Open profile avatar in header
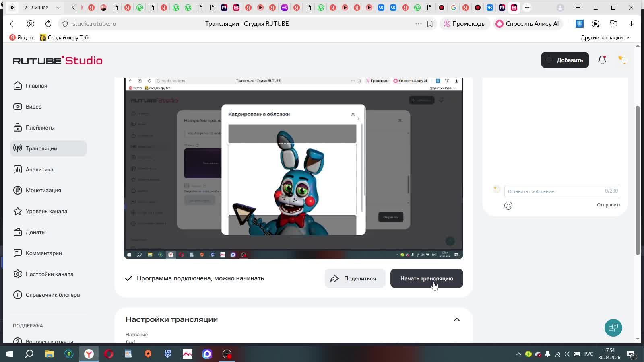This screenshot has height=362, width=644. click(622, 60)
